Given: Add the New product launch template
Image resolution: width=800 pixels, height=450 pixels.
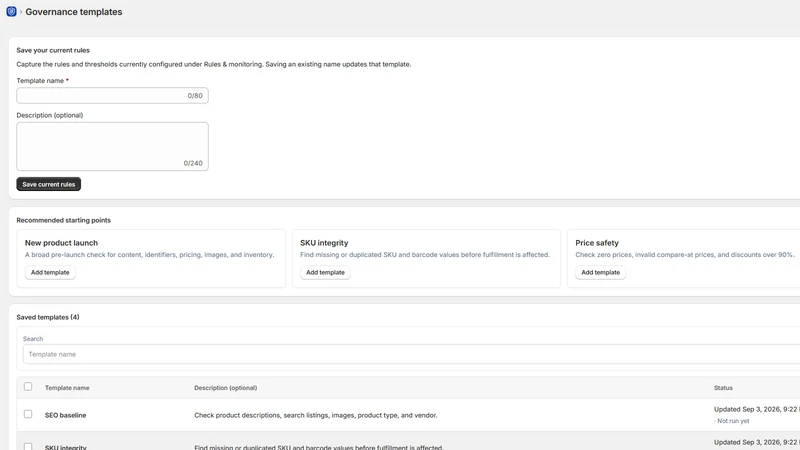Looking at the screenshot, I should 50,272.
